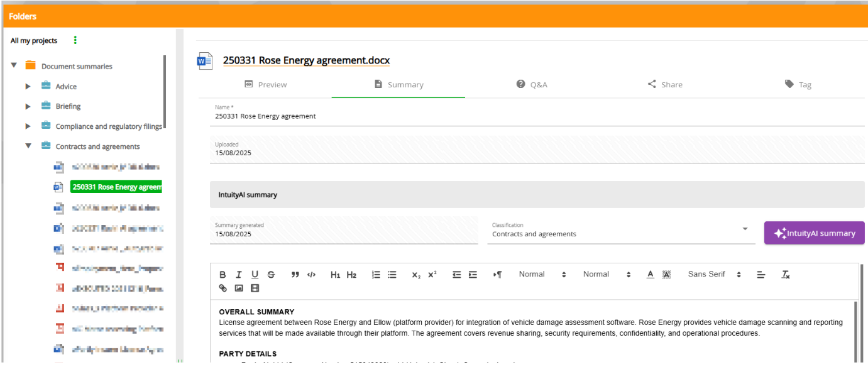Edit the Name field
This screenshot has height=374, width=868.
(x=537, y=114)
